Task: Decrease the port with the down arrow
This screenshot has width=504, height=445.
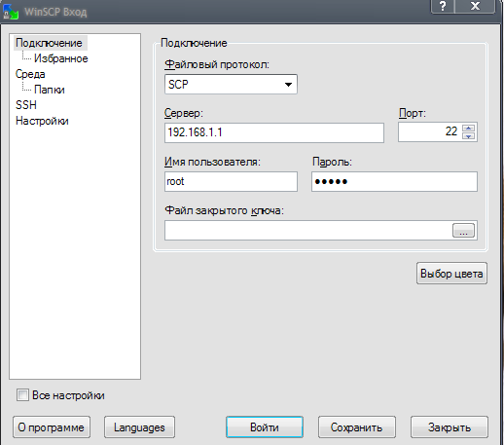Action: point(469,136)
